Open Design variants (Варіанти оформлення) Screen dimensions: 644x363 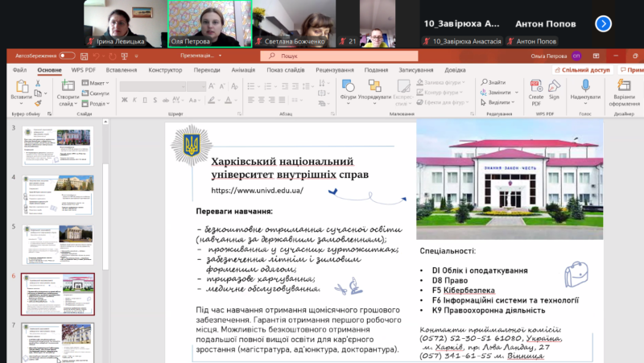click(x=624, y=87)
